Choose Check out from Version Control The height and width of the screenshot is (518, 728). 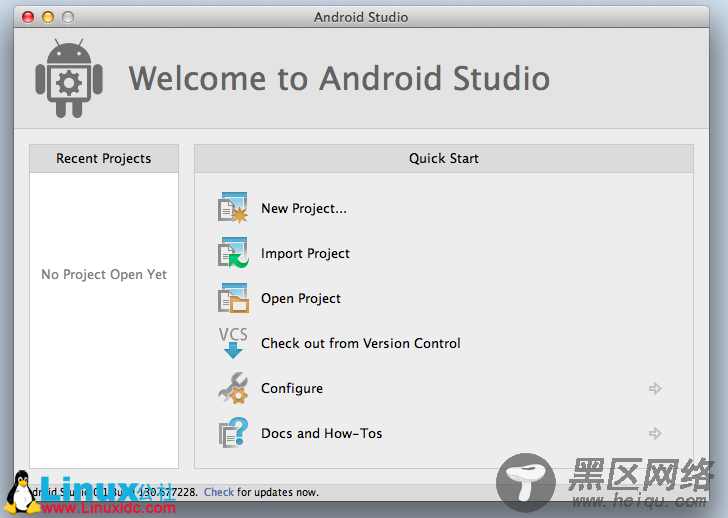pos(361,343)
